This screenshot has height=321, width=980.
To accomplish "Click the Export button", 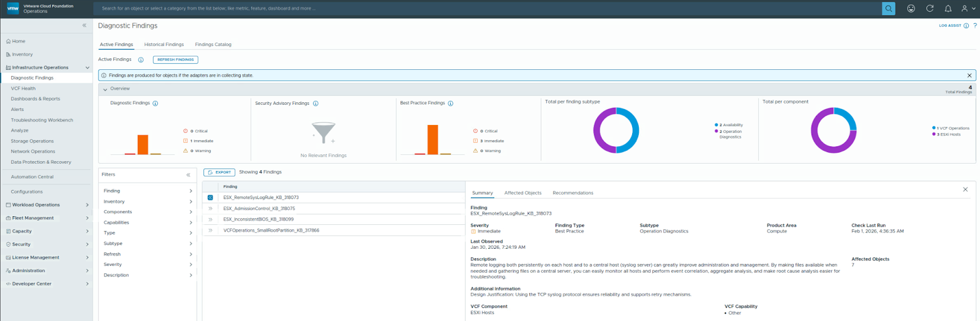I will [219, 172].
